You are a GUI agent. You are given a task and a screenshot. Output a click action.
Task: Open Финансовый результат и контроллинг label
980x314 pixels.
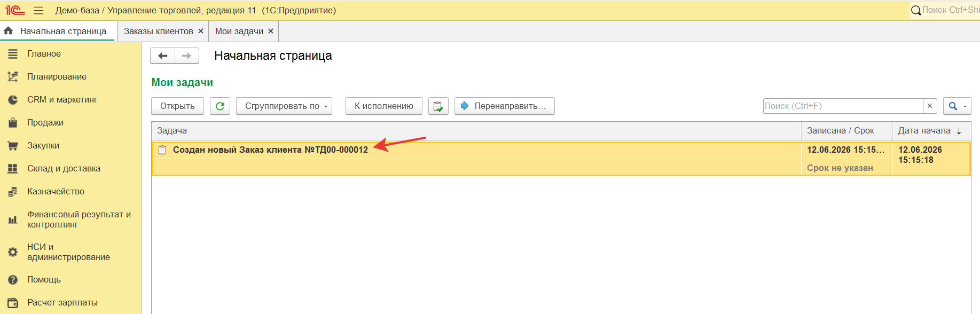[79, 219]
